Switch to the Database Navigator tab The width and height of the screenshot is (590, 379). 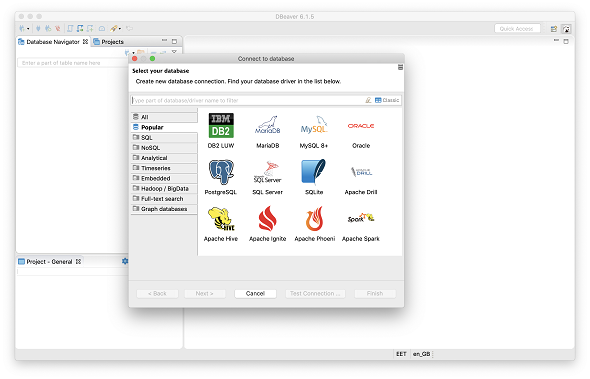pyautogui.click(x=53, y=42)
